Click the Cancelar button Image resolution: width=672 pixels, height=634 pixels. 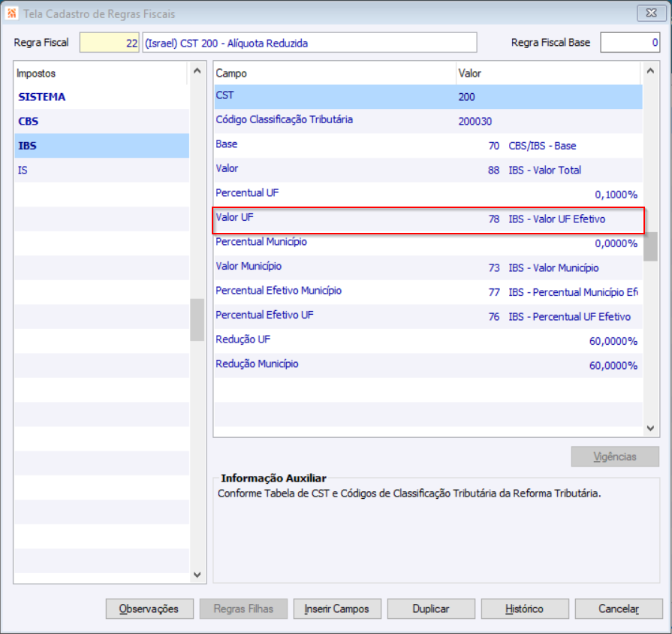[619, 608]
